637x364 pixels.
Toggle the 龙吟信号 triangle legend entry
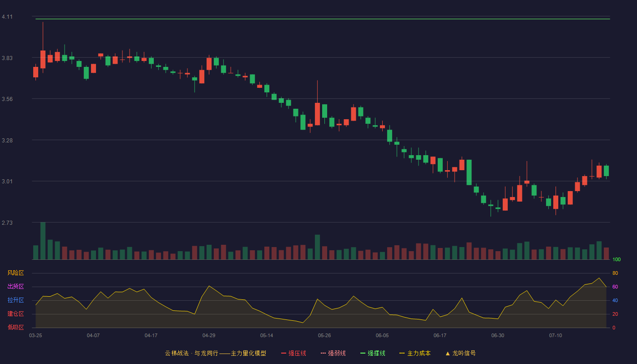point(460,353)
